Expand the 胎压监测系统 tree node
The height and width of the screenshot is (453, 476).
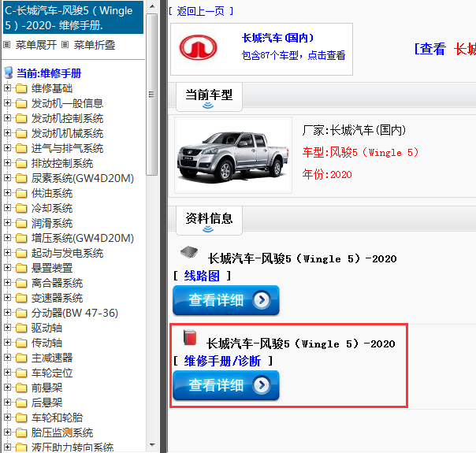(7, 433)
